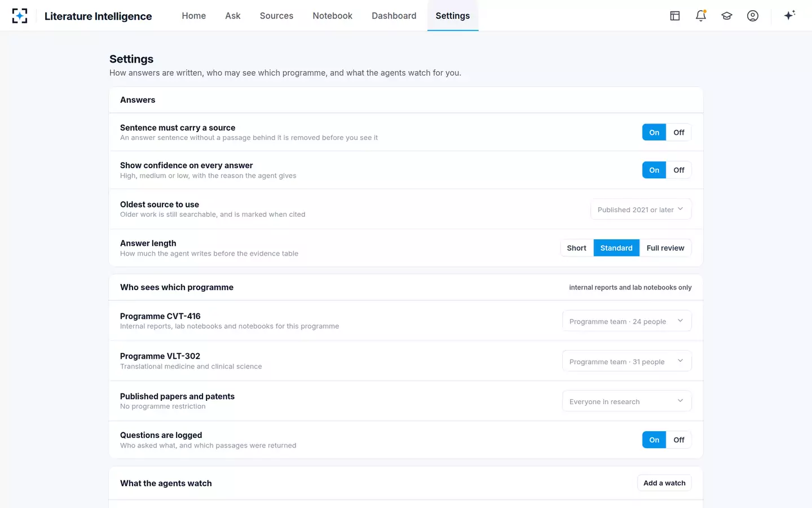This screenshot has height=508, width=812.
Task: Click the Translational medicine and clinical science text
Action: (191, 366)
